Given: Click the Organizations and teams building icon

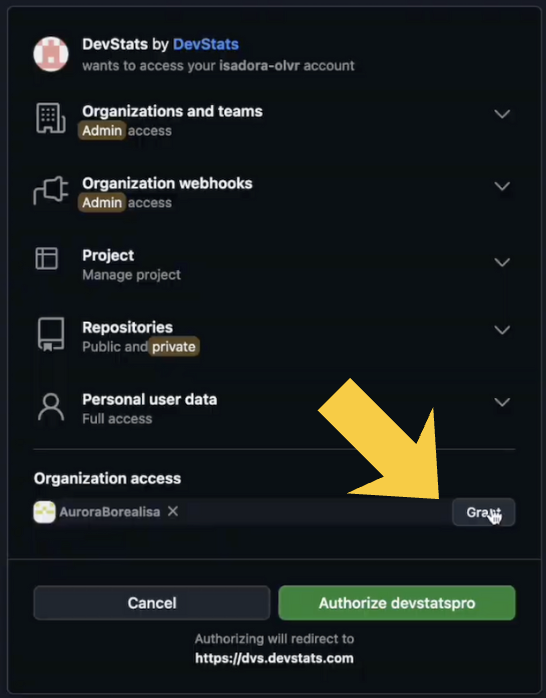Looking at the screenshot, I should pyautogui.click(x=51, y=118).
